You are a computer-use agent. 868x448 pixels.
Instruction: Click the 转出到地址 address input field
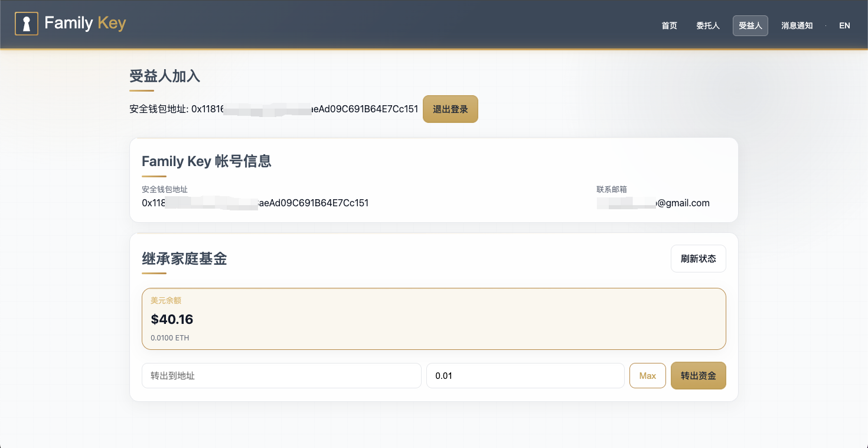point(282,375)
